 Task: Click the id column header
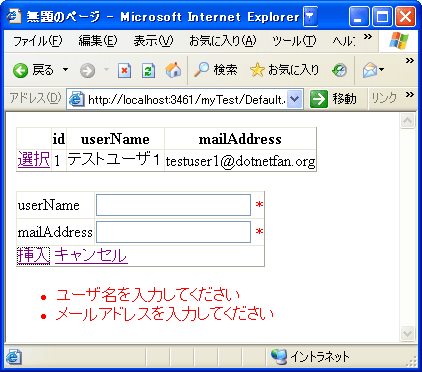(x=59, y=139)
